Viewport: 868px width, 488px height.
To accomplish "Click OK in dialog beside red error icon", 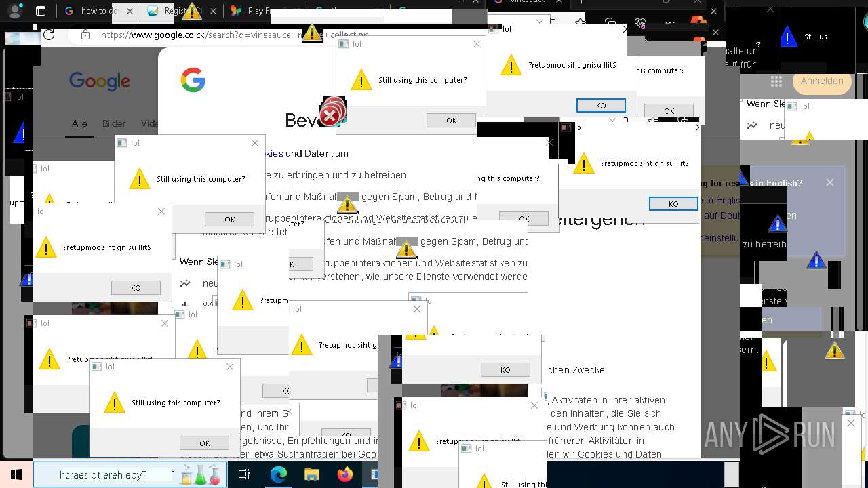I will pos(451,120).
